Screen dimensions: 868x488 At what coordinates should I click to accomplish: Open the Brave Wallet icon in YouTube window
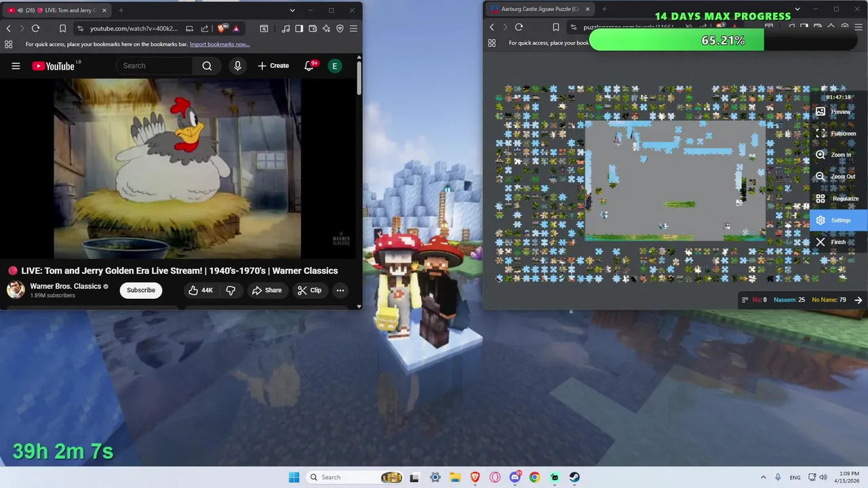pos(313,28)
